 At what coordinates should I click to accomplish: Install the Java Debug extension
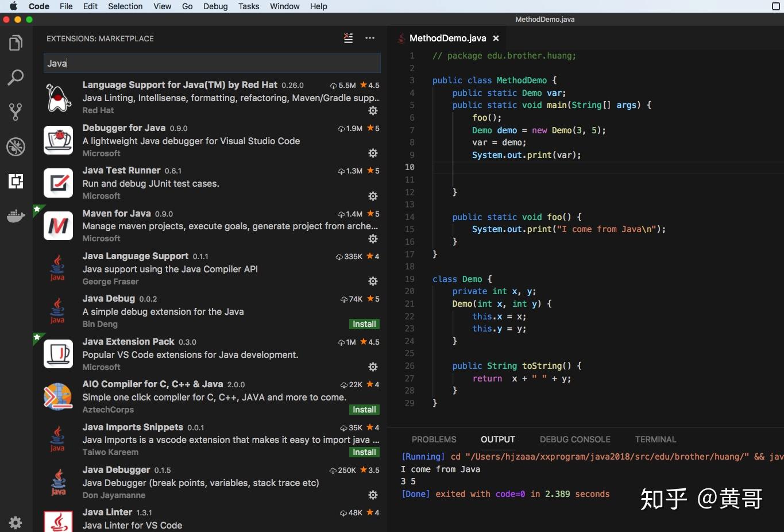pyautogui.click(x=364, y=324)
